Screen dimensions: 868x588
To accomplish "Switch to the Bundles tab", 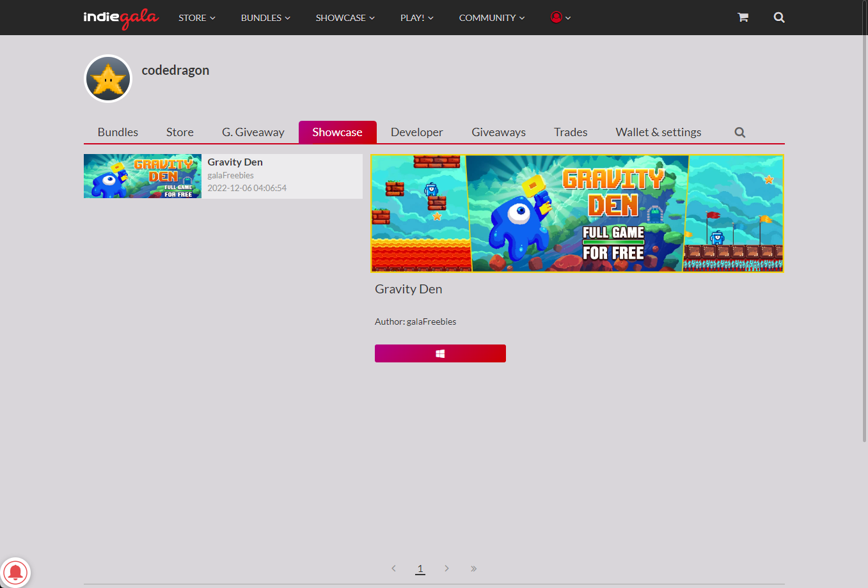I will [118, 132].
